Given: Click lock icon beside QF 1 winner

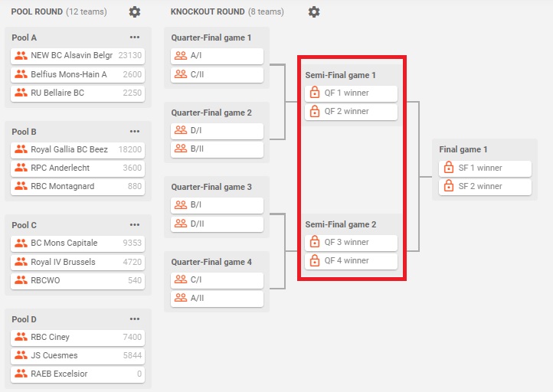Looking at the screenshot, I should [x=315, y=93].
